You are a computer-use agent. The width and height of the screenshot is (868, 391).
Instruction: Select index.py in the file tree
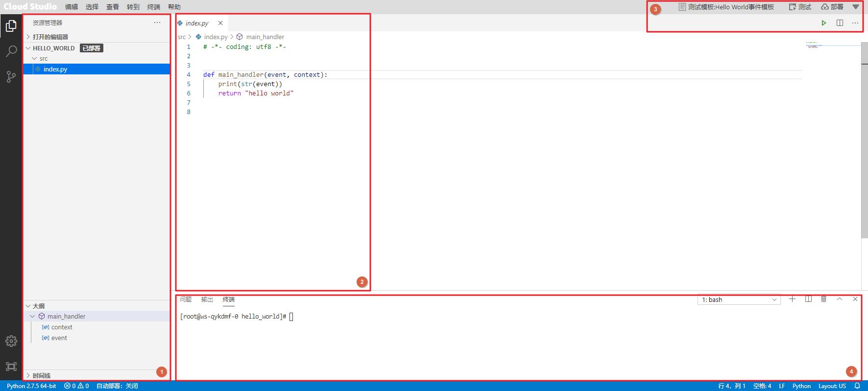96,69
